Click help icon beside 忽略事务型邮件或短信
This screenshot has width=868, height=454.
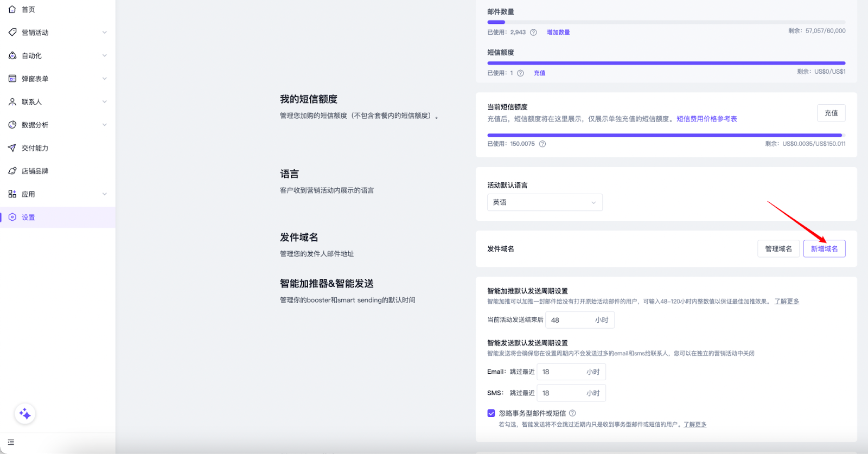572,413
